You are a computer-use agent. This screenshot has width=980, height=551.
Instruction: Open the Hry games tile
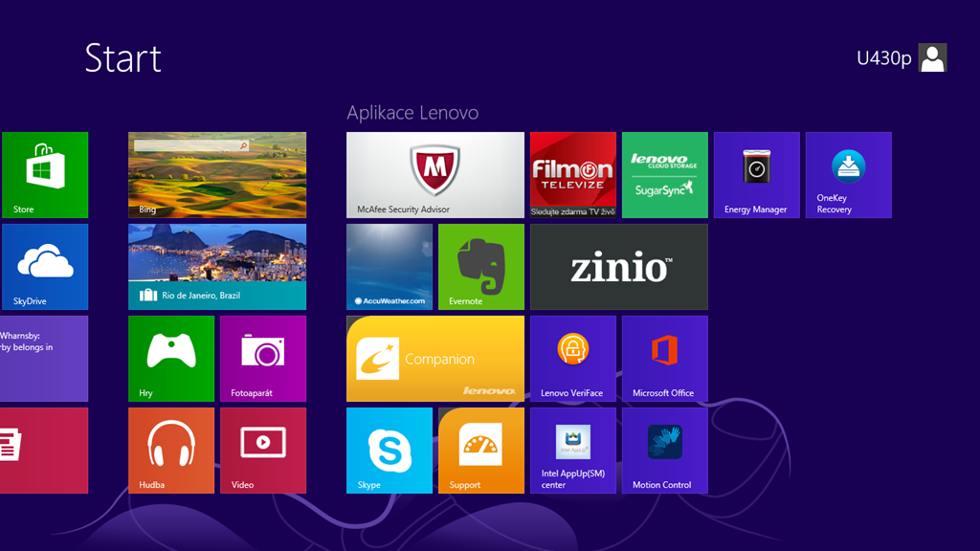pyautogui.click(x=170, y=359)
